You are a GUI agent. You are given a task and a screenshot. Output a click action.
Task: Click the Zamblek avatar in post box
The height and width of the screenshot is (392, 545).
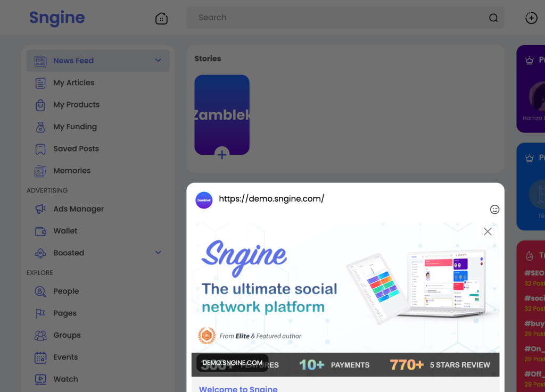point(204,201)
